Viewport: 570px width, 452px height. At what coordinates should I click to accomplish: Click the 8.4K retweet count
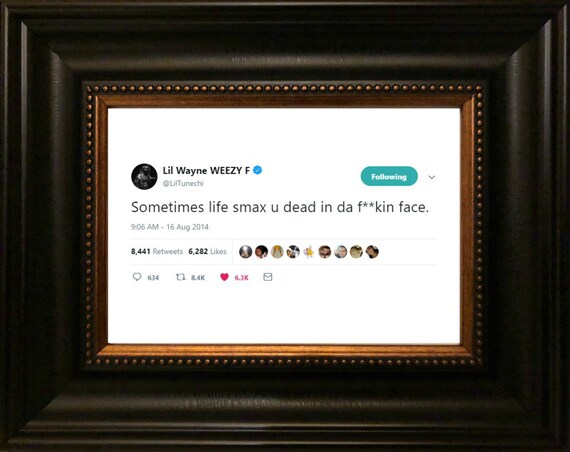tap(198, 278)
